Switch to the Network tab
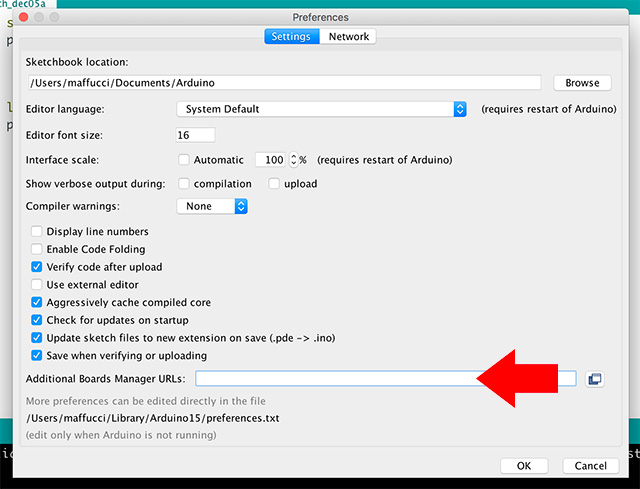Image resolution: width=640 pixels, height=489 pixels. [x=349, y=37]
